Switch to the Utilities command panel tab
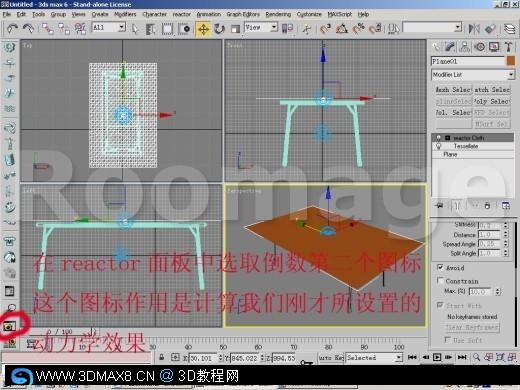The height and width of the screenshot is (390, 520). coord(508,47)
